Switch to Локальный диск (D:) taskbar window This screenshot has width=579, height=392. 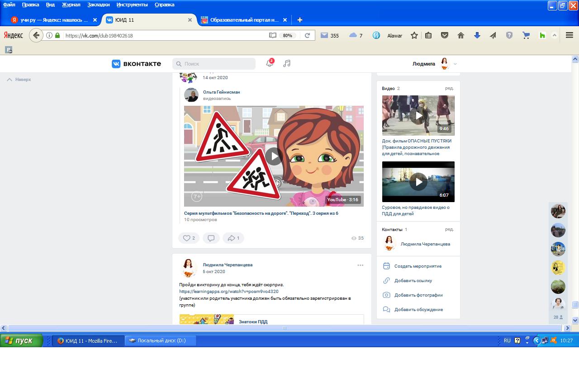pos(161,341)
